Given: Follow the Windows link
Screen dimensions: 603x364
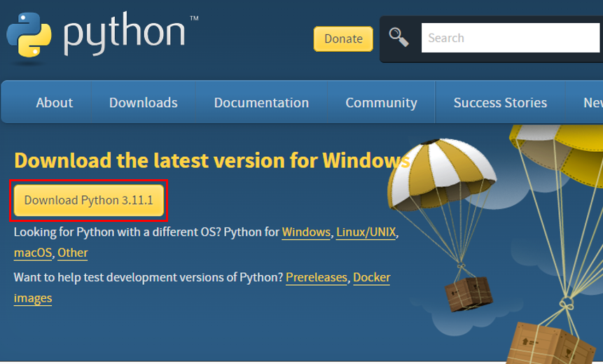Looking at the screenshot, I should click(x=306, y=232).
